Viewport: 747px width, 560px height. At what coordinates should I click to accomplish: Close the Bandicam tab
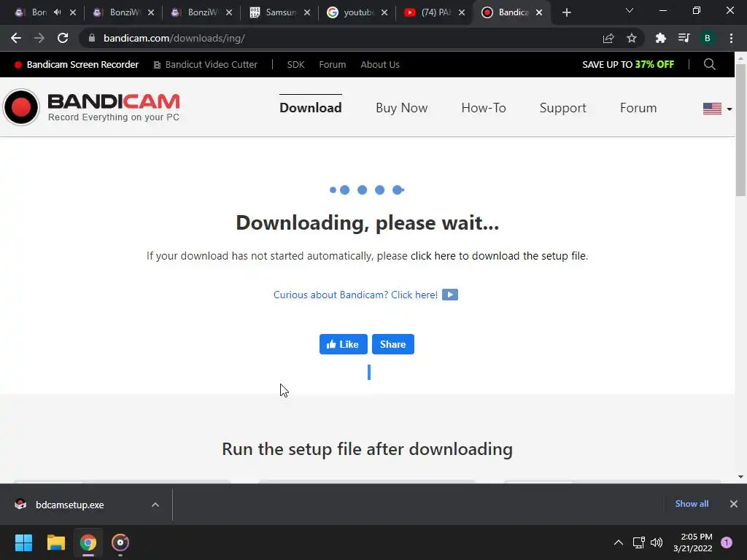click(x=539, y=12)
